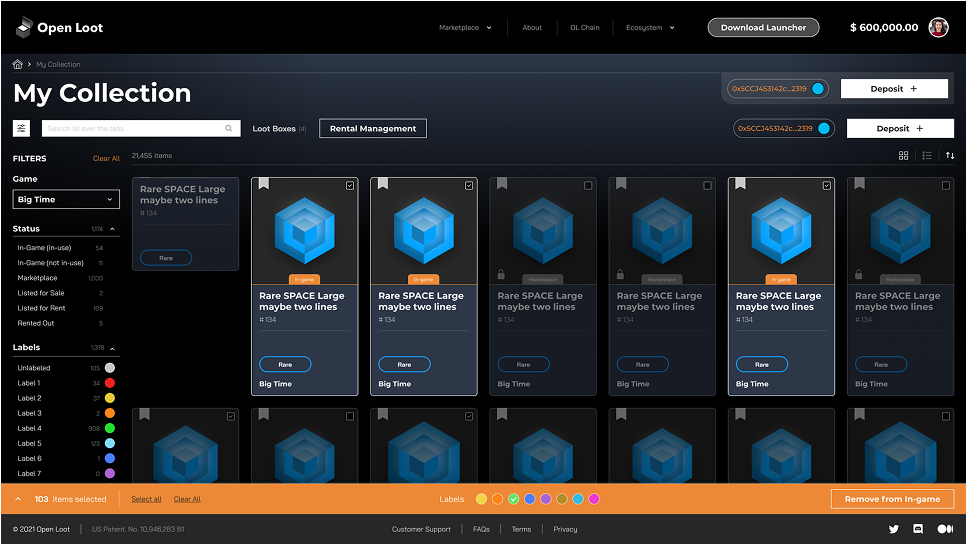The height and width of the screenshot is (546, 967).
Task: Switch to grid view icon
Action: pos(903,155)
